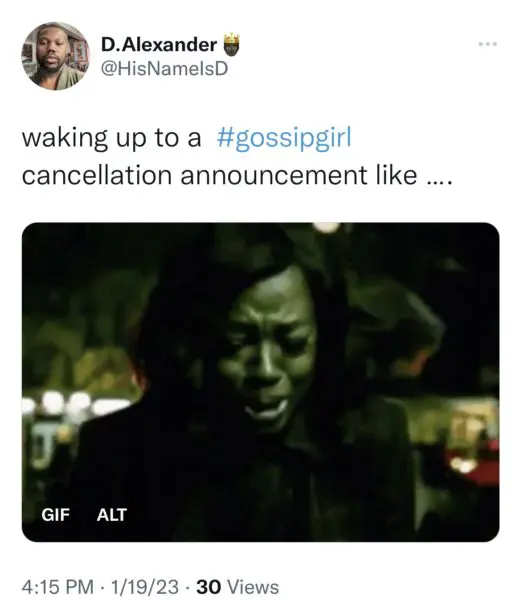The height and width of the screenshot is (600, 511).
Task: Click the 'Views' label below the tweet
Action: (253, 587)
